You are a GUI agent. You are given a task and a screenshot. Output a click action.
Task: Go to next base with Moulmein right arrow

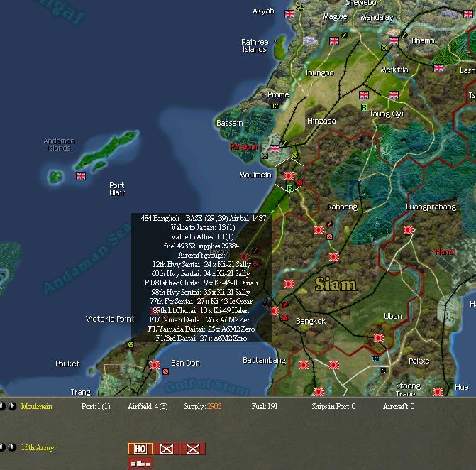click(12, 406)
